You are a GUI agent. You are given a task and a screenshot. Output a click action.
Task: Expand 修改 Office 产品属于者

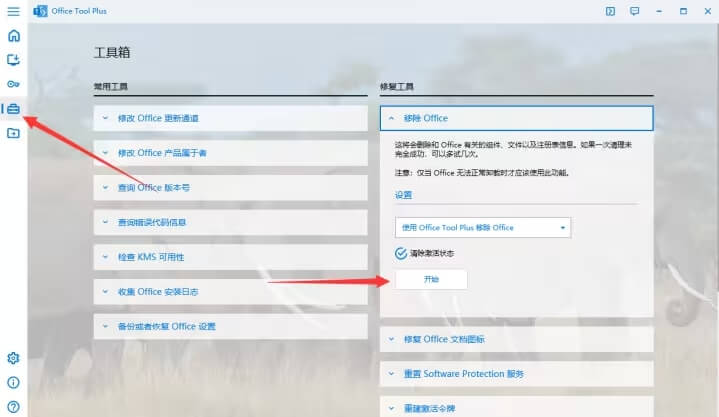(231, 153)
